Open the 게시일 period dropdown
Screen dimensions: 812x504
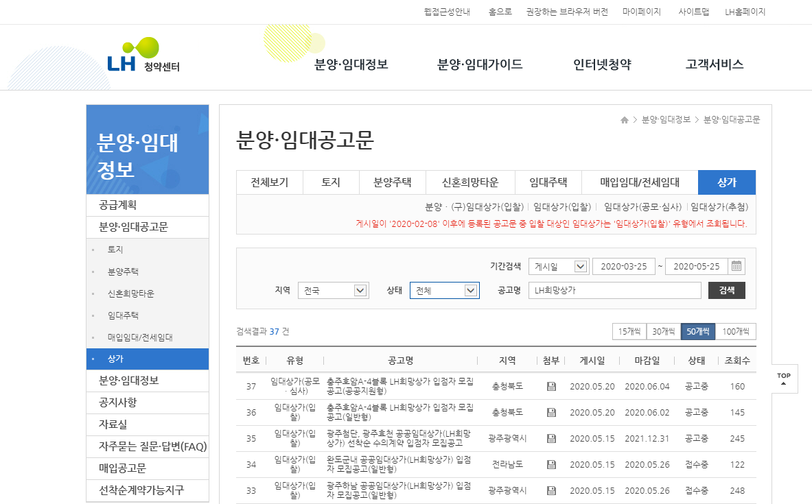(557, 266)
